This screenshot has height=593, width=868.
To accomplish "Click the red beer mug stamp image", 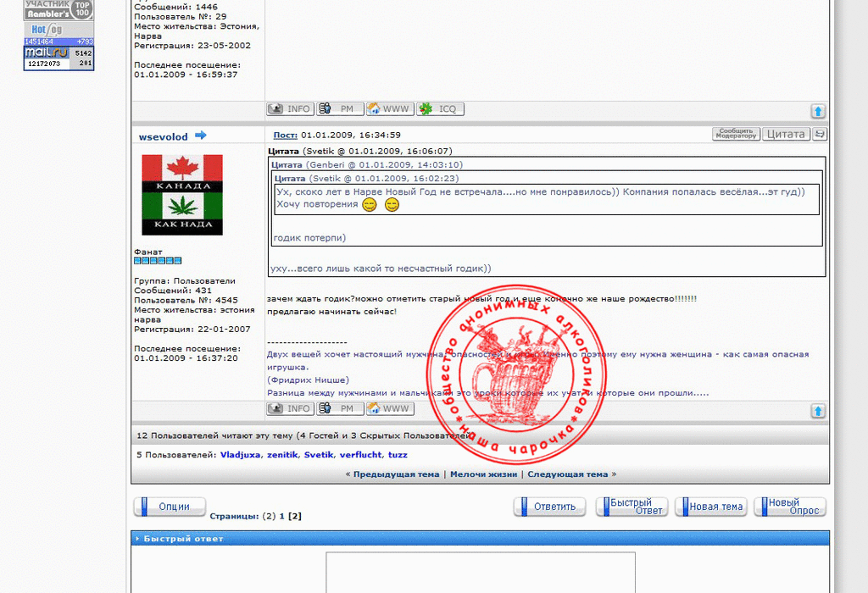I will (516, 374).
